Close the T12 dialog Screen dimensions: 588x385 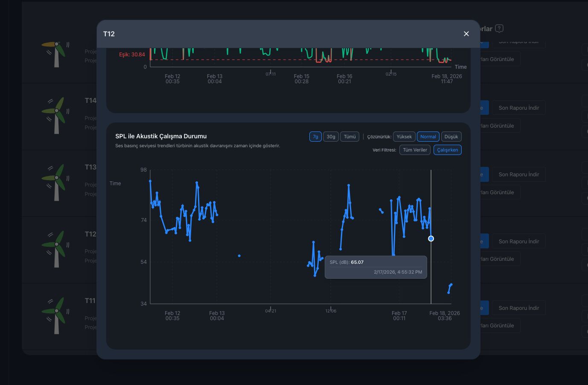coord(466,34)
